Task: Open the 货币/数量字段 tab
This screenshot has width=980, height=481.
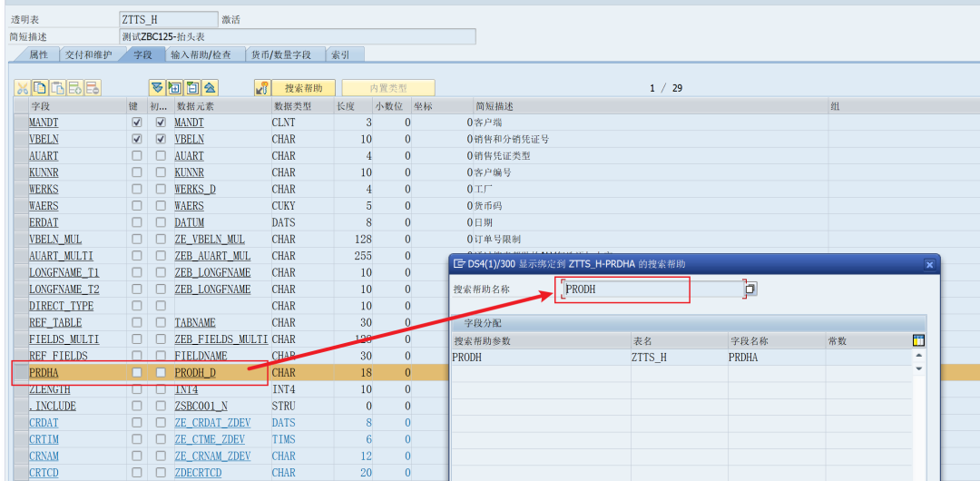Action: pyautogui.click(x=280, y=54)
